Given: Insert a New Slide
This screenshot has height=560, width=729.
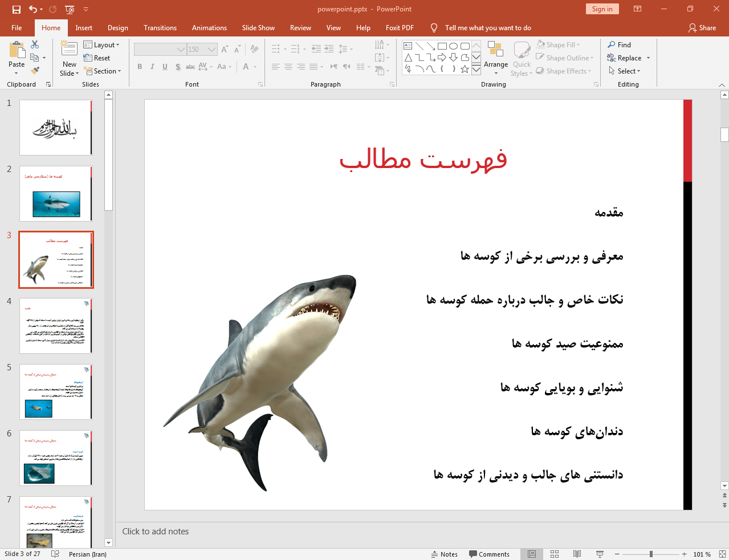Looking at the screenshot, I should tap(69, 50).
